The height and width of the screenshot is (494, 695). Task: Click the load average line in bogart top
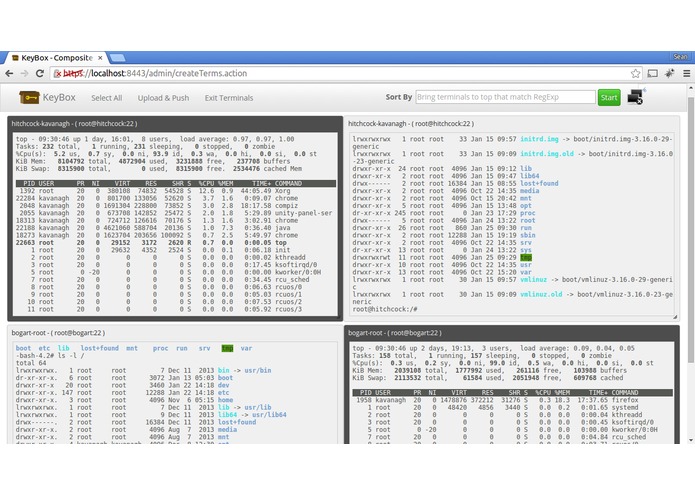tap(493, 348)
